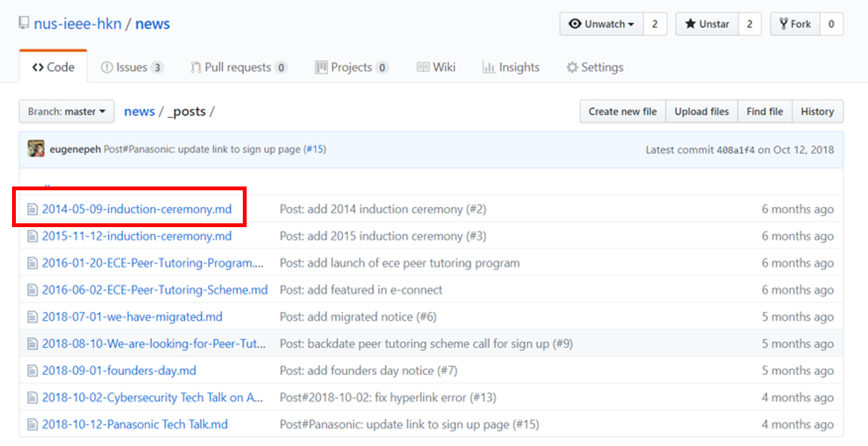Click the Upload files button
The width and height of the screenshot is (868, 446).
(702, 111)
